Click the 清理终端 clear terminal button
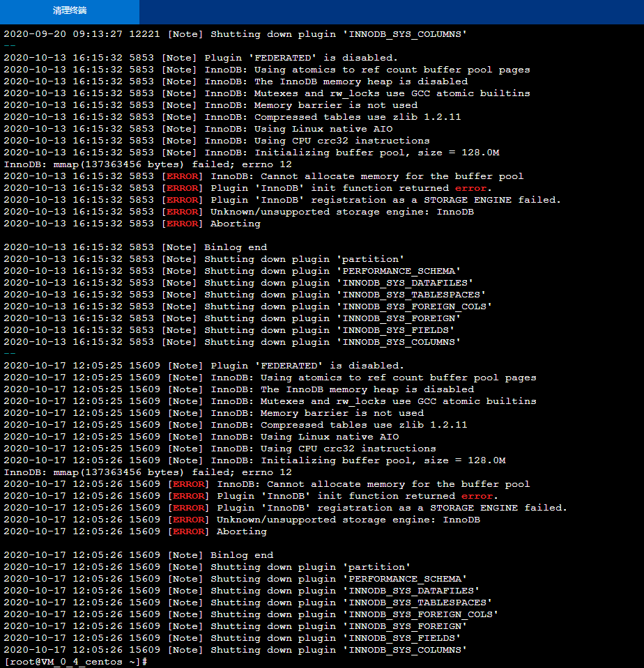 coord(70,12)
